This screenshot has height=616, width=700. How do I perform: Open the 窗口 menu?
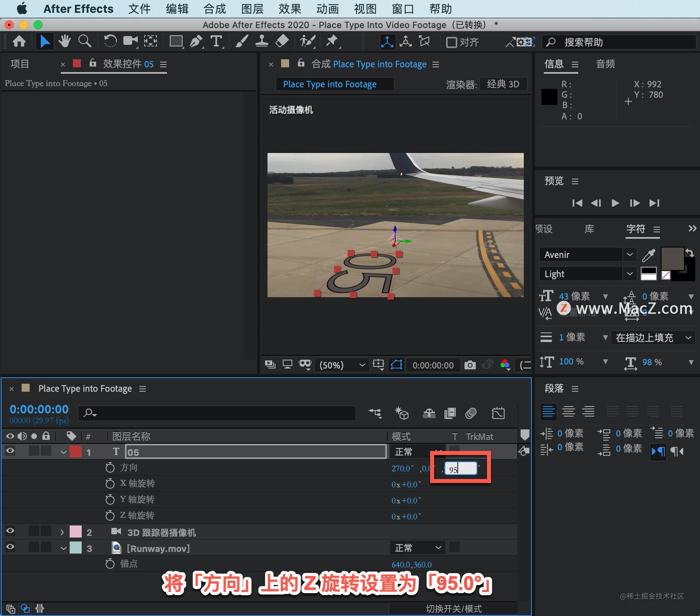403,9
